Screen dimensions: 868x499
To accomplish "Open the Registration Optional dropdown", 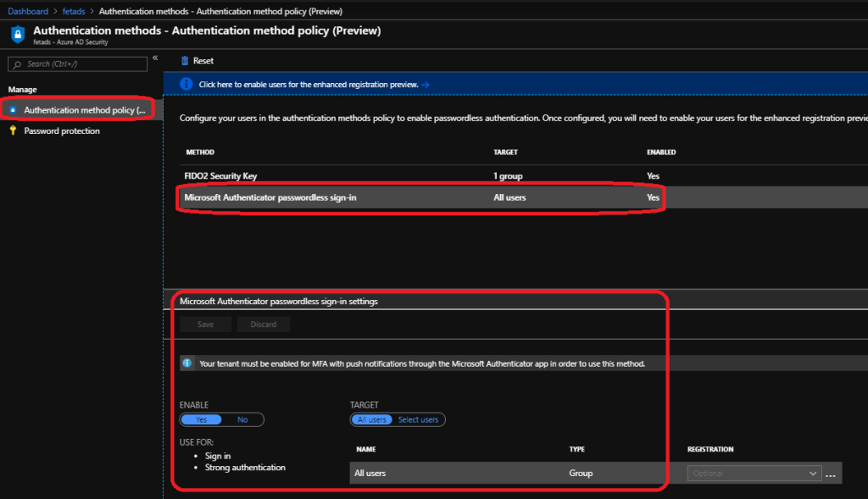I will coord(753,473).
